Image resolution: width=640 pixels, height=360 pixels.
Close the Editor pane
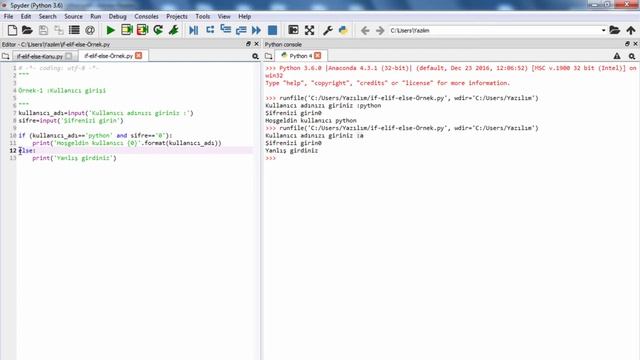point(256,44)
